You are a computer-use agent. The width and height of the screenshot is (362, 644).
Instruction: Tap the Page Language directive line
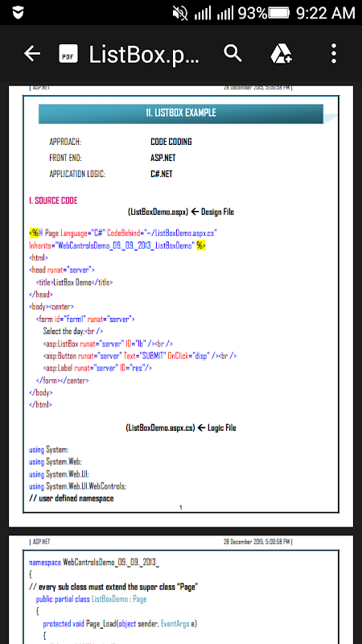click(123, 233)
